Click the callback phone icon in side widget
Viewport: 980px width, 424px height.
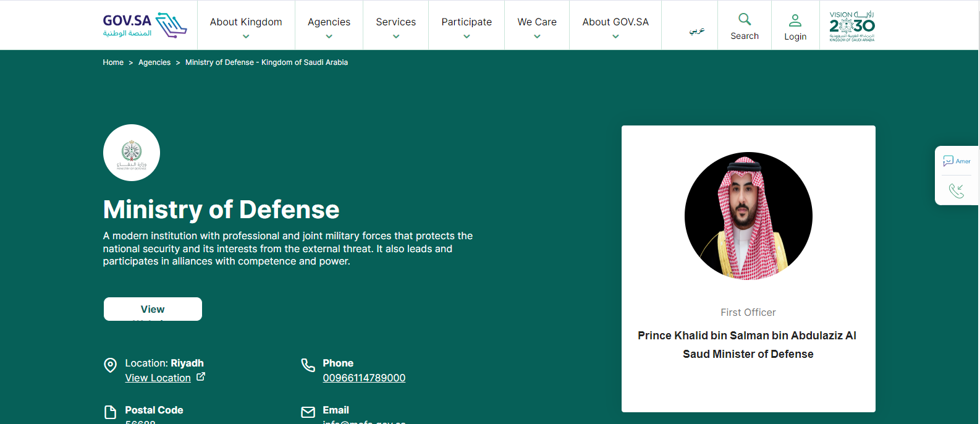pyautogui.click(x=957, y=190)
